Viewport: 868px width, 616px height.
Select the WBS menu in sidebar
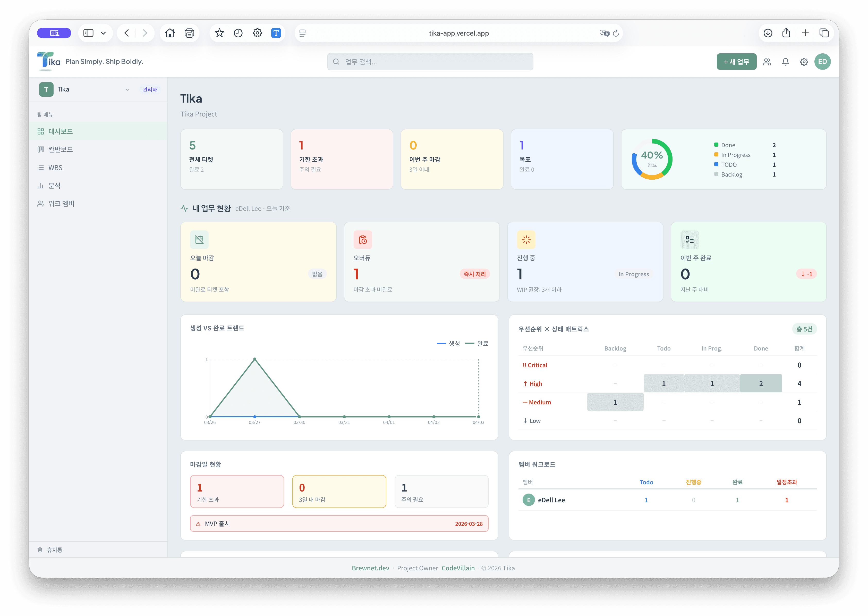point(55,167)
